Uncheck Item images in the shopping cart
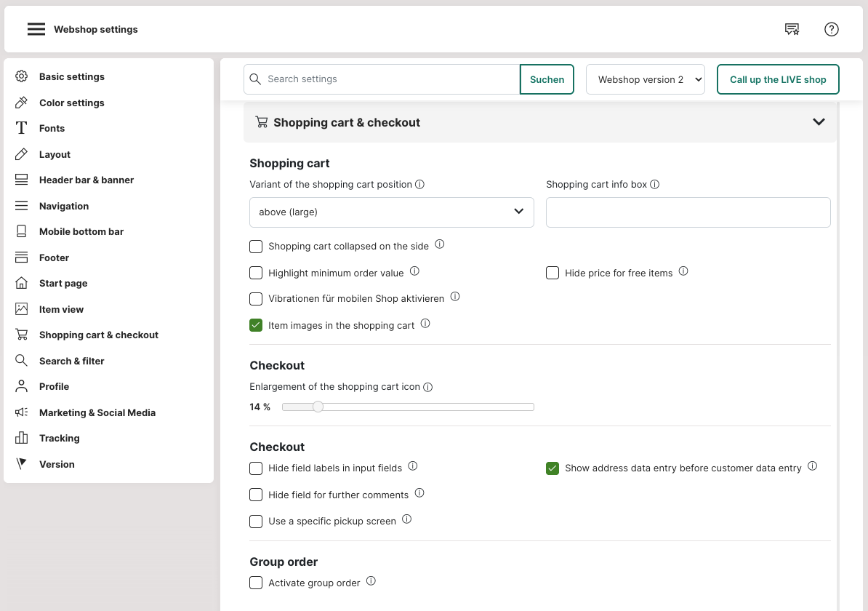 [256, 325]
